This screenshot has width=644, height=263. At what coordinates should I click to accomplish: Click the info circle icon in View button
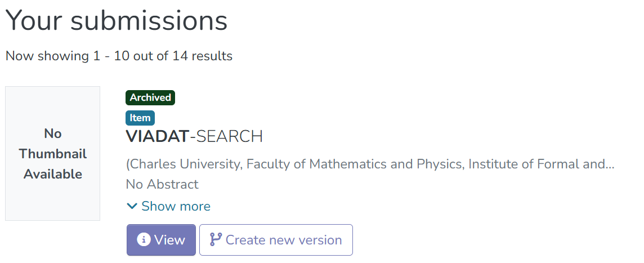[x=144, y=239]
